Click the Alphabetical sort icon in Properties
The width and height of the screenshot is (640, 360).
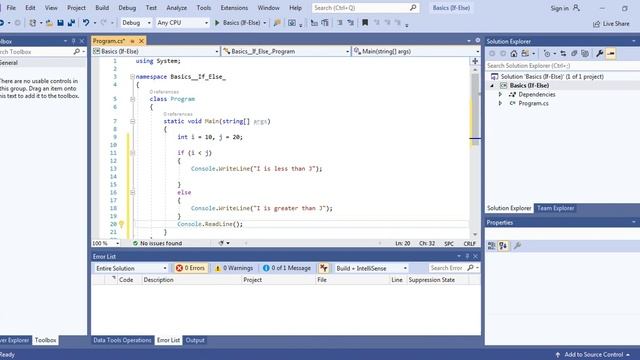click(x=503, y=246)
